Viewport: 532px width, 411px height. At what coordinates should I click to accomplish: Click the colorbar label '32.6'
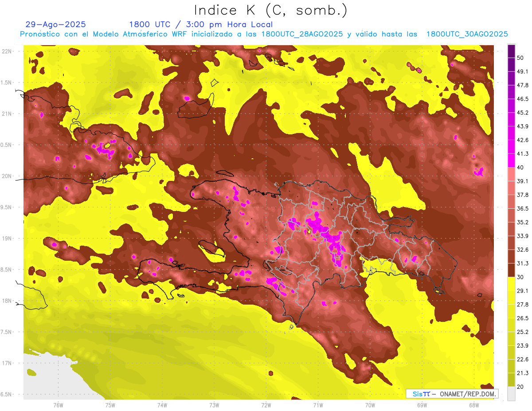coord(522,250)
